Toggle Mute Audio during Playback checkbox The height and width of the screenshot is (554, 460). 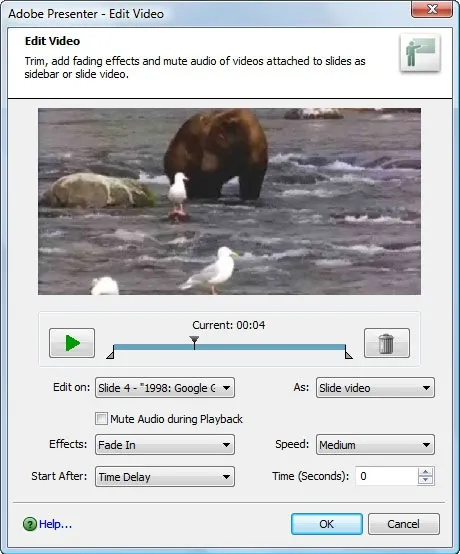click(101, 419)
